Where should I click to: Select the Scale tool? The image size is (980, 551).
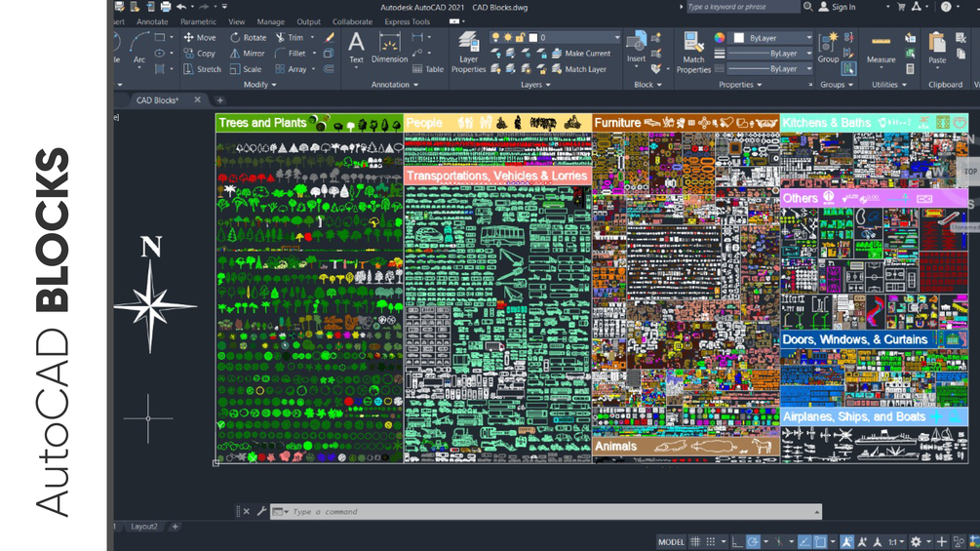coord(245,69)
